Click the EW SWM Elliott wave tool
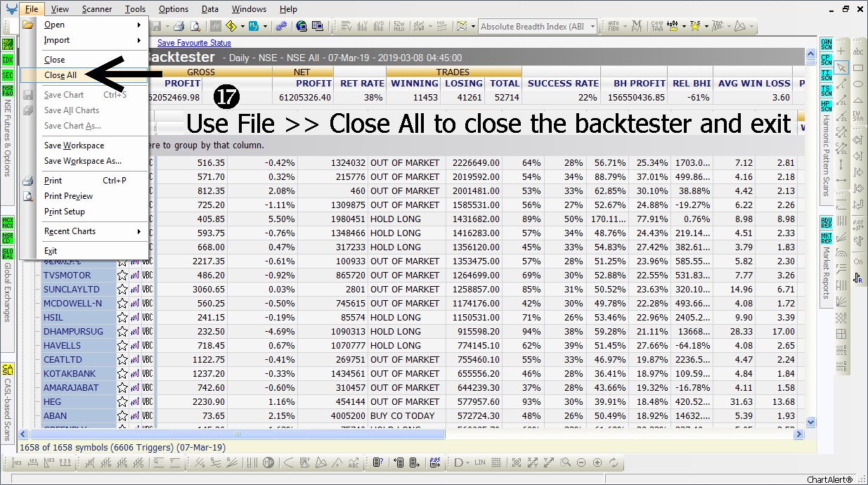Image resolution: width=868 pixels, height=485 pixels. pos(858,116)
